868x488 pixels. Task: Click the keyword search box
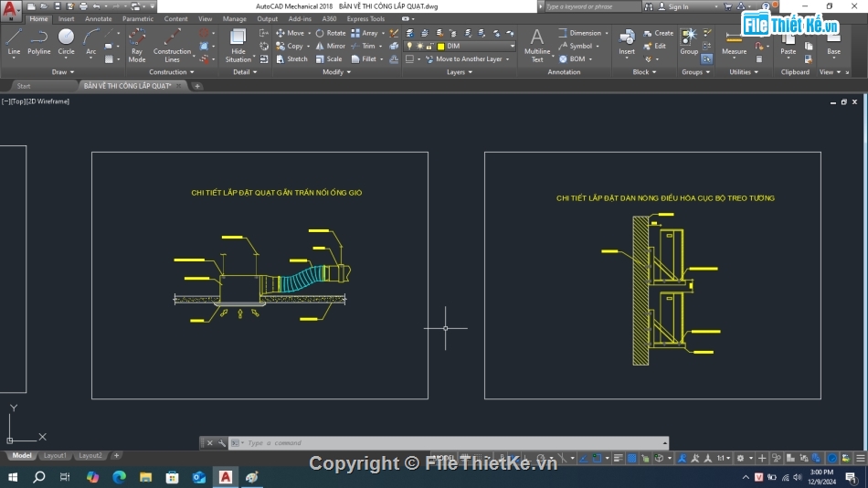[592, 6]
